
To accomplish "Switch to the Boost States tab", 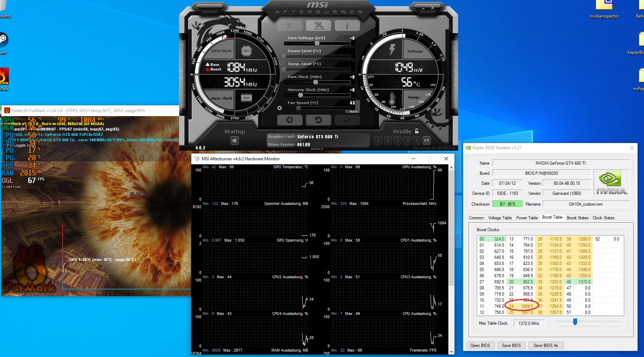I will click(577, 218).
